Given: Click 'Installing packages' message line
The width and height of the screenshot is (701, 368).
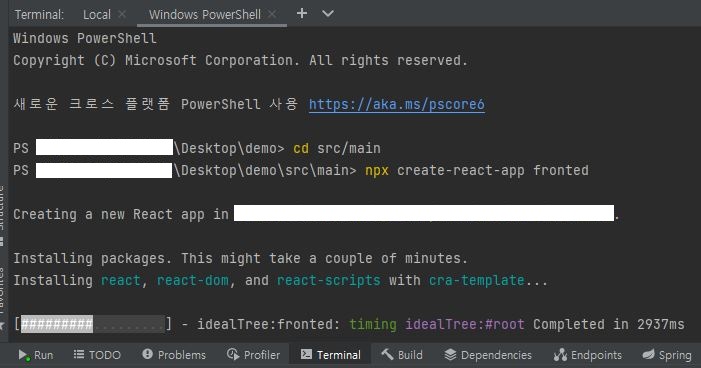Looking at the screenshot, I should [x=241, y=258].
